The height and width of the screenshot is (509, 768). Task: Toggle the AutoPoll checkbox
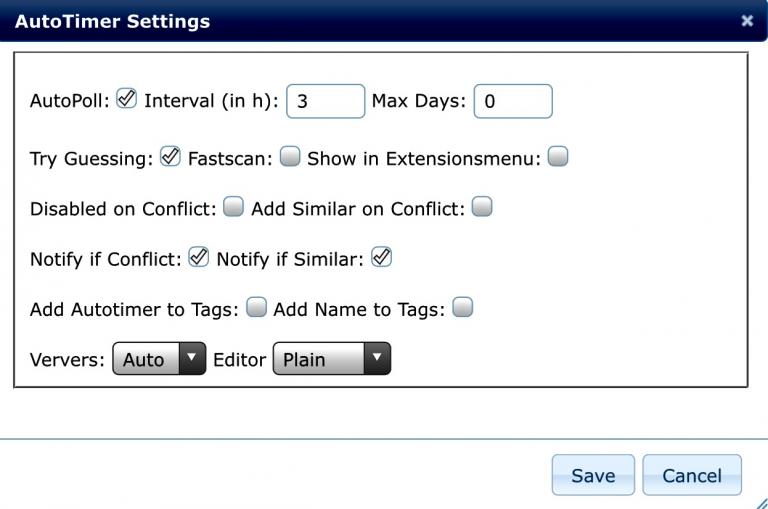tap(126, 99)
